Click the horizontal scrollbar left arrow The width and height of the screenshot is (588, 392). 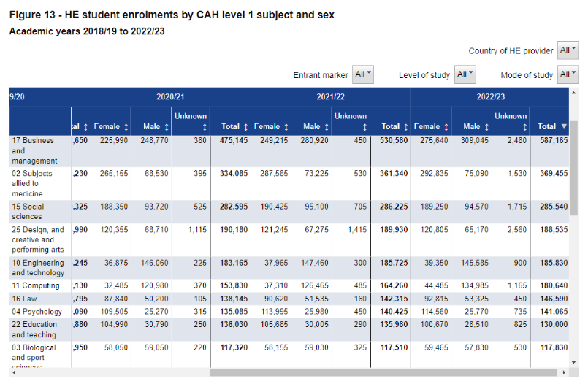(13, 372)
